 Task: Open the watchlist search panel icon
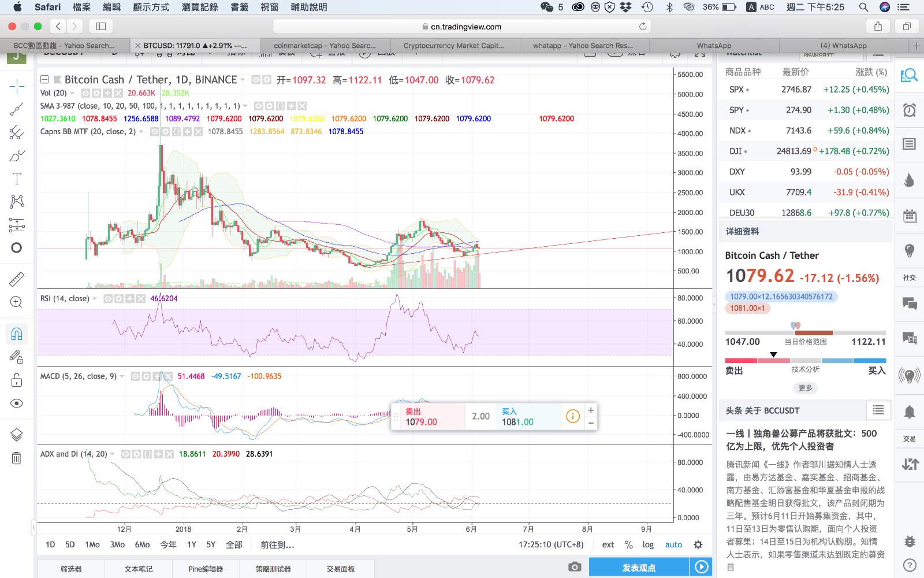(x=910, y=75)
